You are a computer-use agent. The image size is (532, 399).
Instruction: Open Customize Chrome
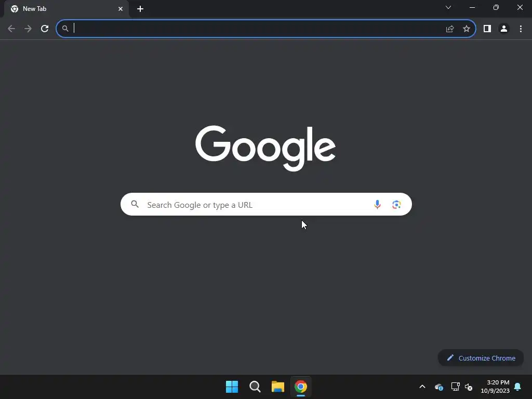click(481, 358)
